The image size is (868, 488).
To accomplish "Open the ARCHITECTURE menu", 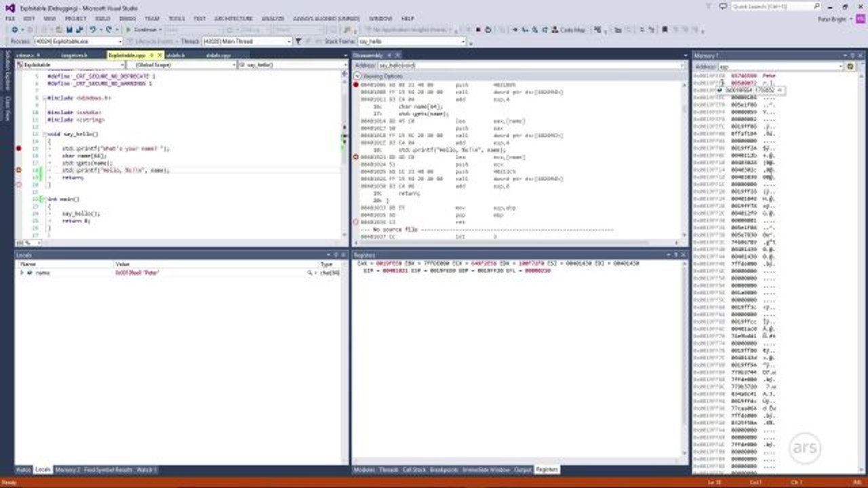I will click(233, 18).
